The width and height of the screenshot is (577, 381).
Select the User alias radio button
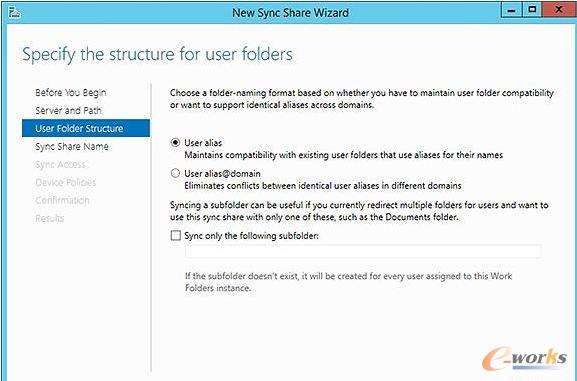pyautogui.click(x=176, y=142)
